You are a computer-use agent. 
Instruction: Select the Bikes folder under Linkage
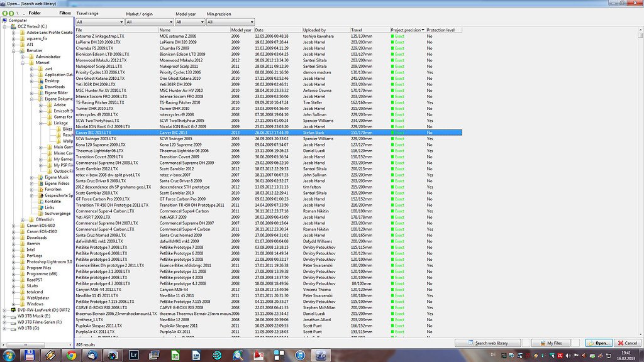pyautogui.click(x=67, y=129)
